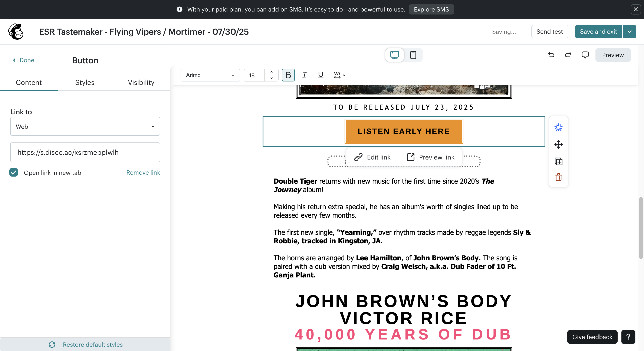Image resolution: width=644 pixels, height=351 pixels.
Task: Toggle italic formatting
Action: coord(304,75)
